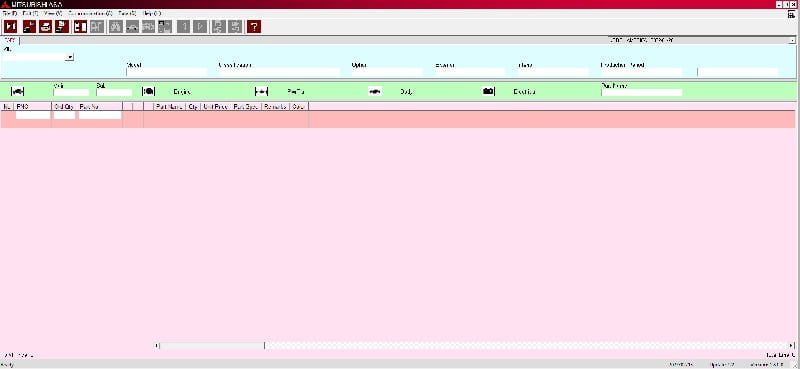Screen dimensions: 800x369
Task: Click the horizontal scrollbar thumb
Action: (x=212, y=346)
